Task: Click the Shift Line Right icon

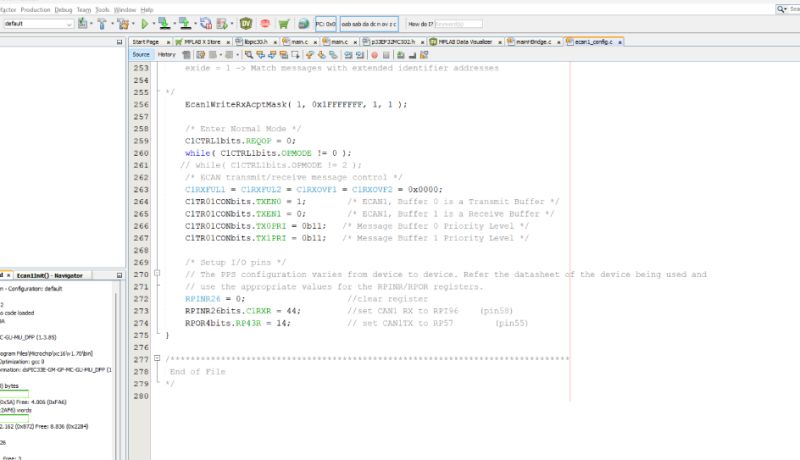Action: (x=360, y=55)
